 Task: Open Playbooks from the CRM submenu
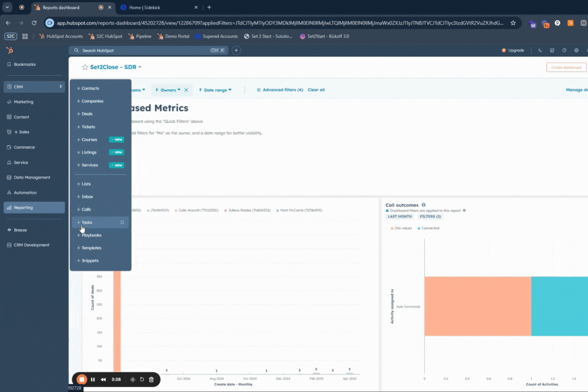[x=91, y=235]
